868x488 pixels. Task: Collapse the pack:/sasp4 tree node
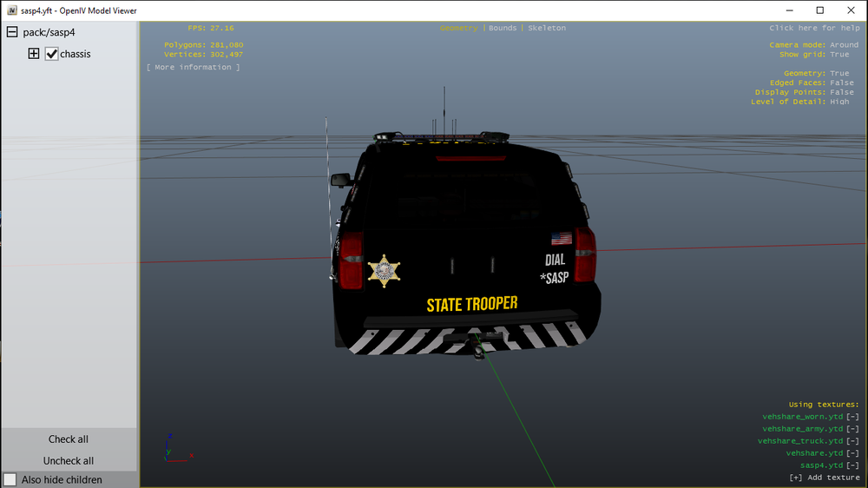12,32
